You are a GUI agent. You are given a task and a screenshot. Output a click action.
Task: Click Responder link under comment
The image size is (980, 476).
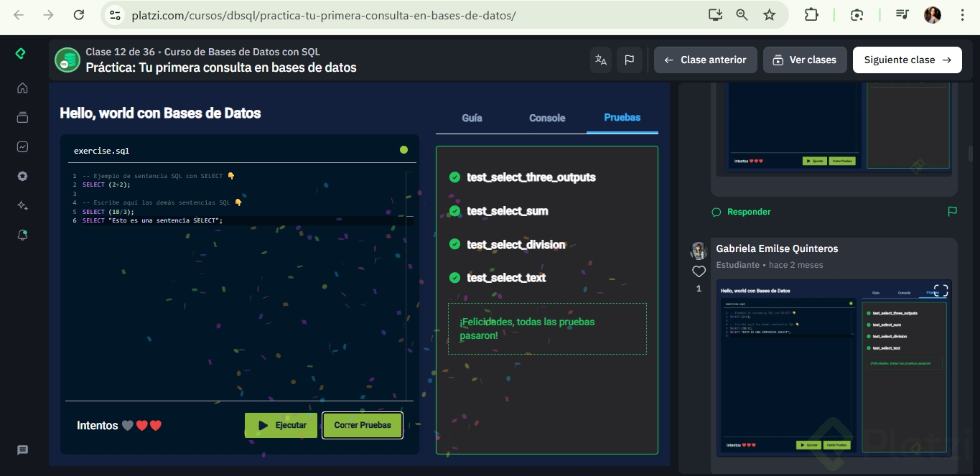point(741,212)
